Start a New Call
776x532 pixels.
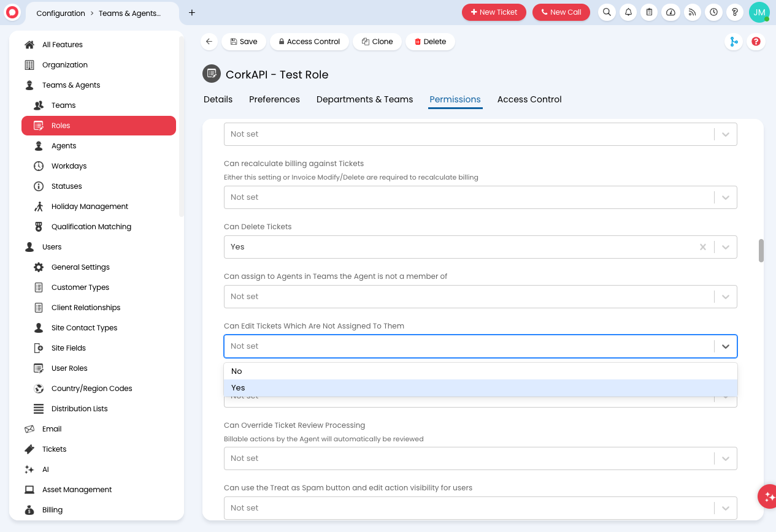[x=561, y=12]
